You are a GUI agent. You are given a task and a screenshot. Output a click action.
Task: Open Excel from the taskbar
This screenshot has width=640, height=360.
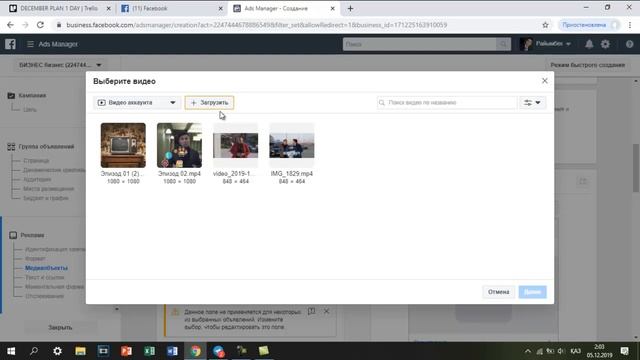(149, 351)
